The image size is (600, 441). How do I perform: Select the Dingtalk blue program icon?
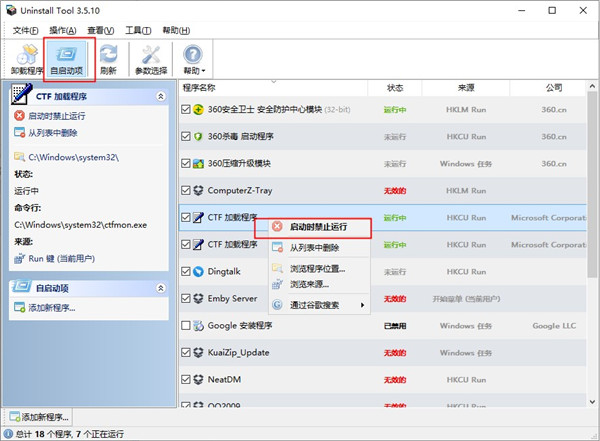pos(198,270)
